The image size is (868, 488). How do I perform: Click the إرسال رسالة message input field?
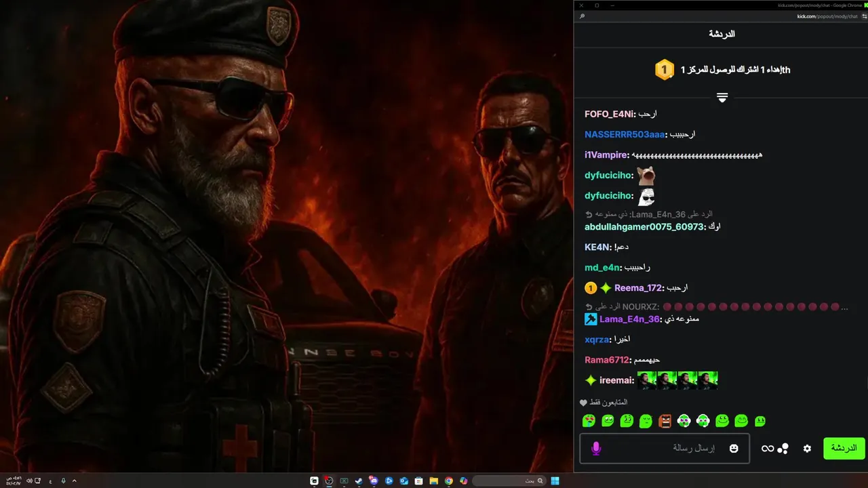click(665, 449)
